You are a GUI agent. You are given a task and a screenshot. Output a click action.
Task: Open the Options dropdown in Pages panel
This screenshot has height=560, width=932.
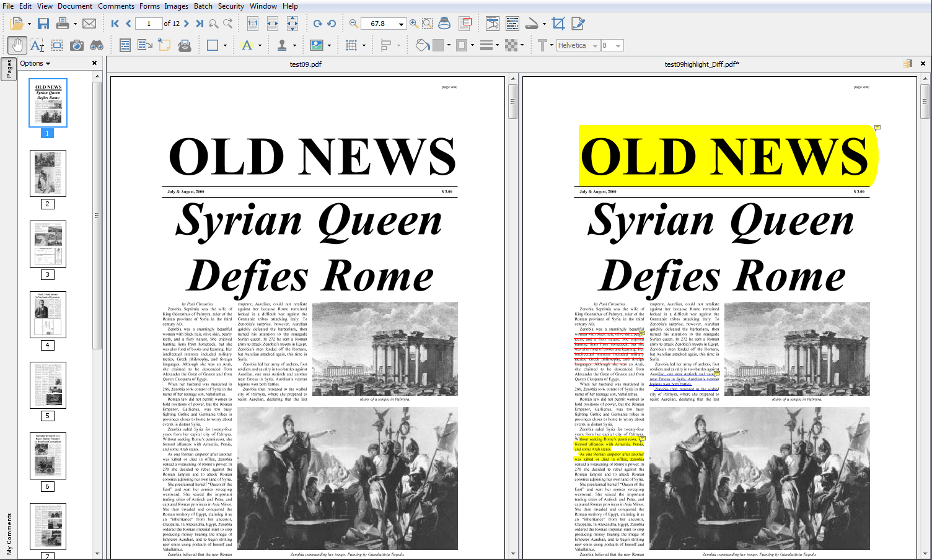click(35, 63)
